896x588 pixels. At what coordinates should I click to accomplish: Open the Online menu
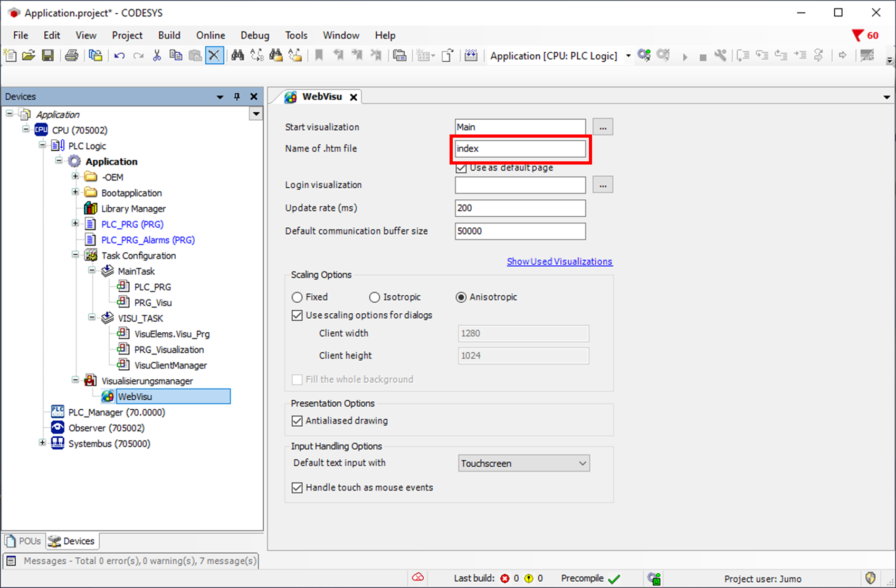pos(211,35)
